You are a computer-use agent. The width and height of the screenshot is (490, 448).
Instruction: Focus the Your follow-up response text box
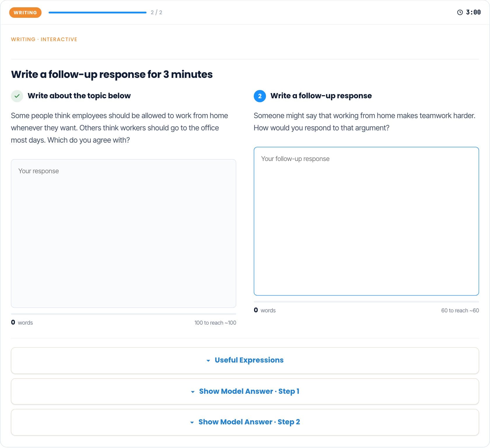click(x=366, y=221)
